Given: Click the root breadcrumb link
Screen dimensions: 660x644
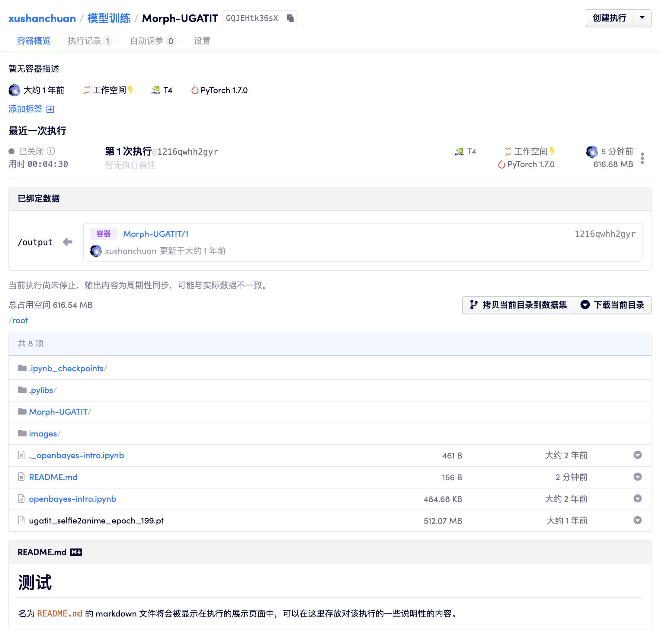Looking at the screenshot, I should [x=20, y=320].
